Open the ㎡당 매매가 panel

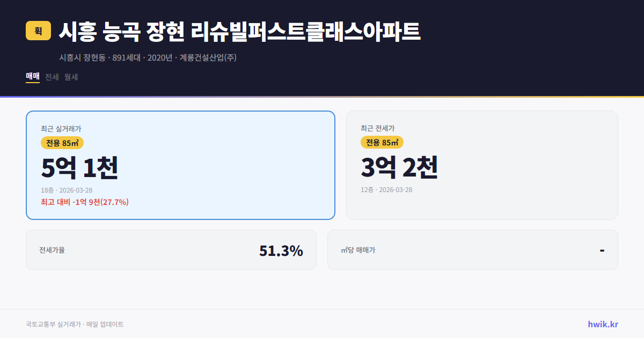[472, 249]
